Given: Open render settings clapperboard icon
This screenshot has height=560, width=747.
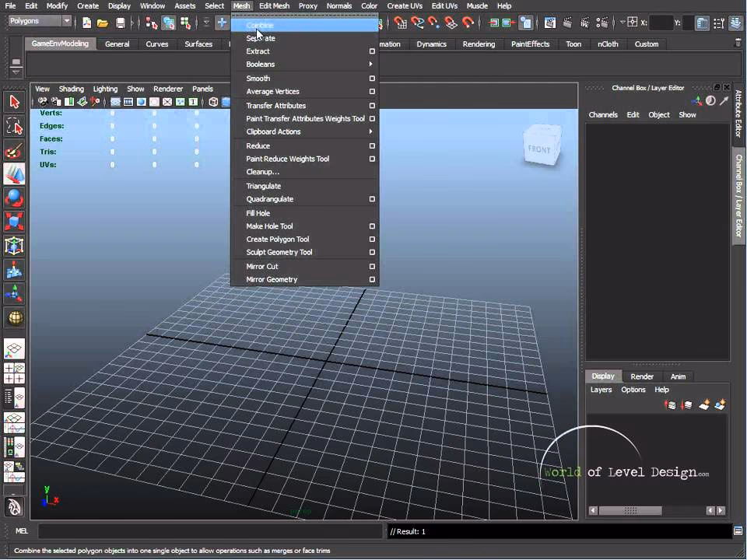Looking at the screenshot, I should coord(602,23).
